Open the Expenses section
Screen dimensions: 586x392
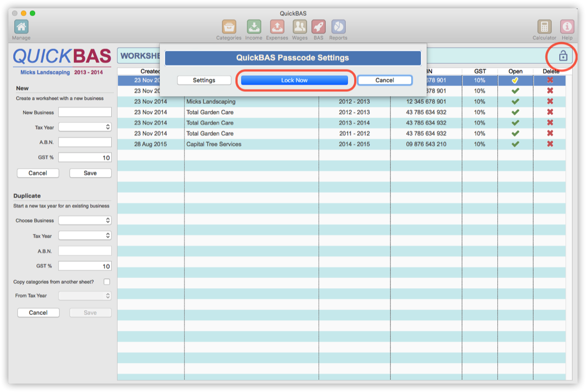point(277,26)
